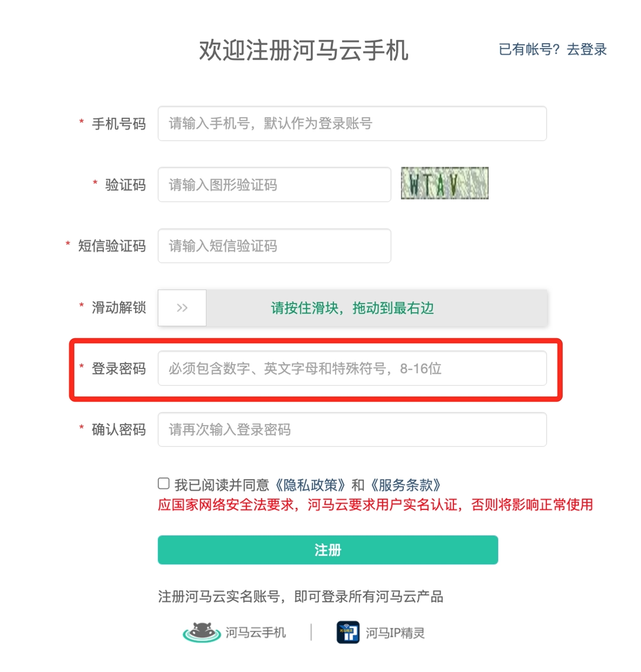Open the 隐私政策 privacy policy link
Screen dimensions: 641x672
coord(310,485)
